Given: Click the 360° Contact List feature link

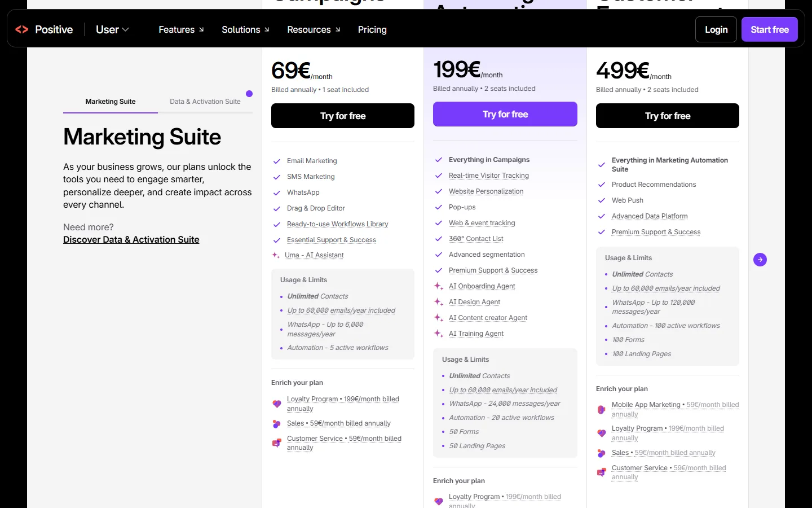Looking at the screenshot, I should coord(476,239).
